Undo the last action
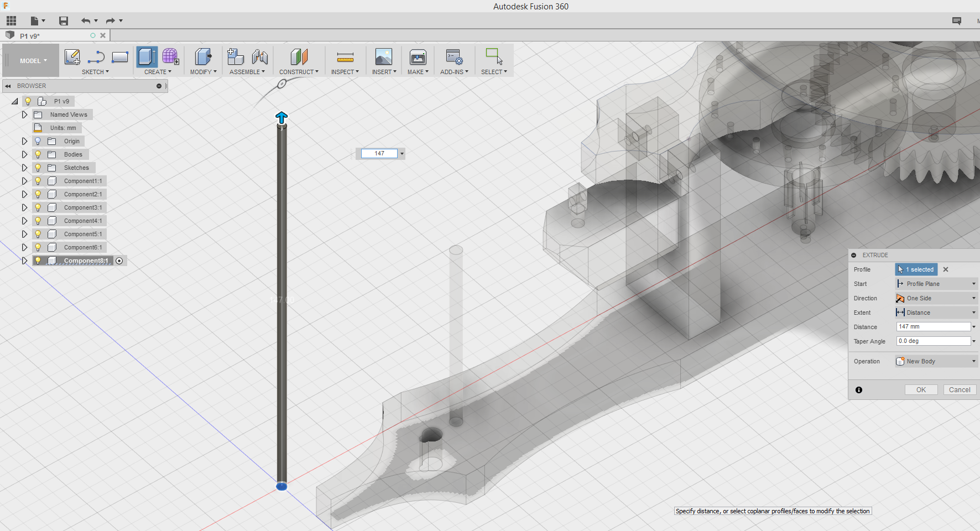 tap(85, 21)
